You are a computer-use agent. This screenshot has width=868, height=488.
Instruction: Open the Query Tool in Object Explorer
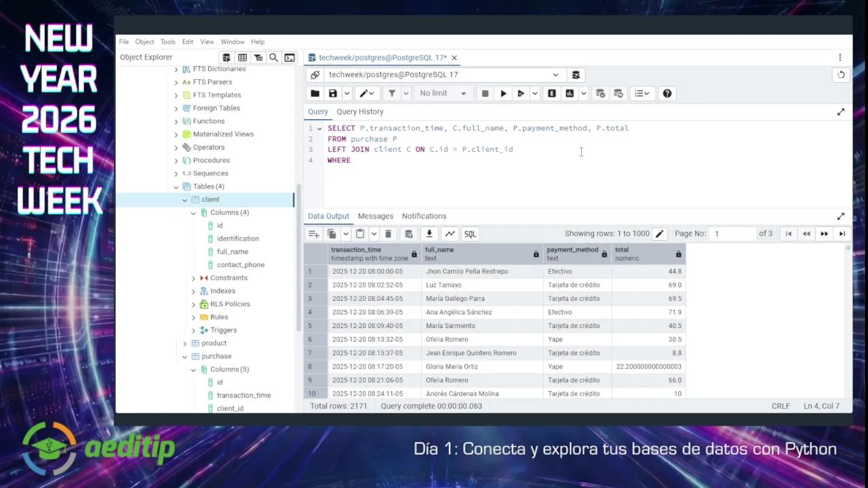pyautogui.click(x=226, y=58)
